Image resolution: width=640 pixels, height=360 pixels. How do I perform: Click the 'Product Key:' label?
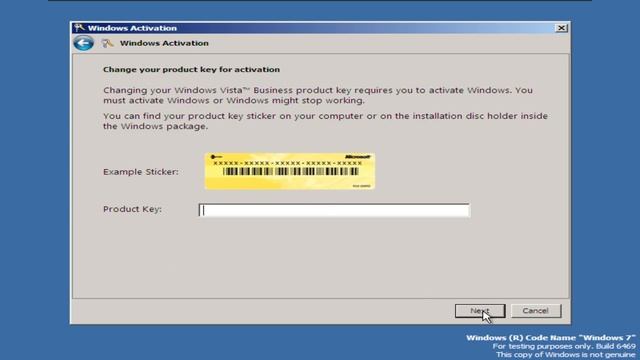(x=132, y=209)
